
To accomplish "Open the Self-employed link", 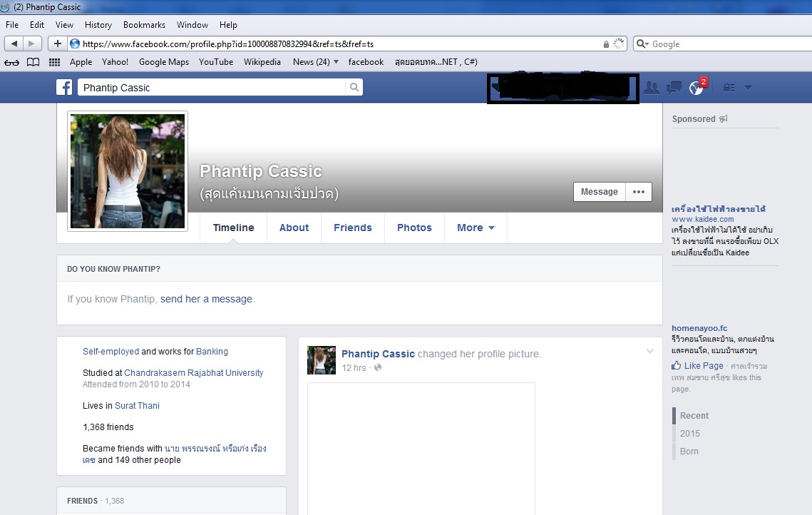I will point(111,351).
